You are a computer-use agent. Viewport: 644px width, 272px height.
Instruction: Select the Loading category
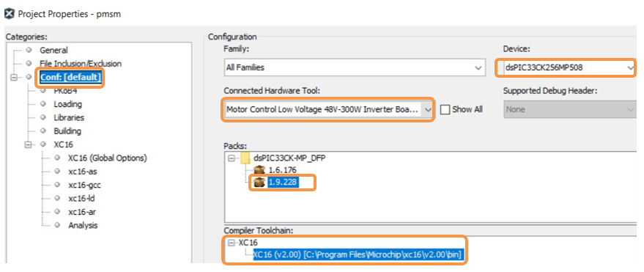[67, 104]
